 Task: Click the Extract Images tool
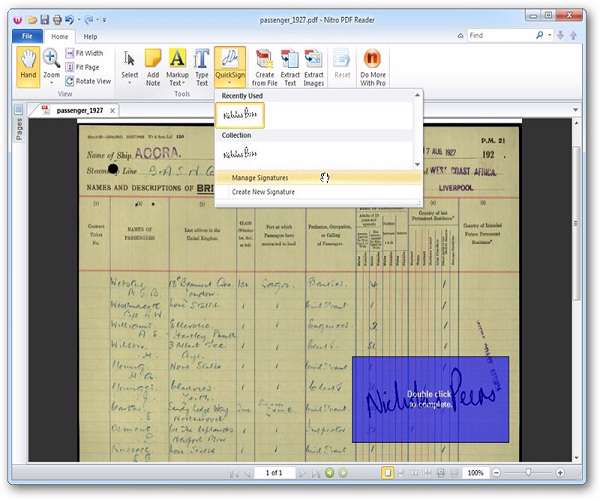(x=314, y=67)
